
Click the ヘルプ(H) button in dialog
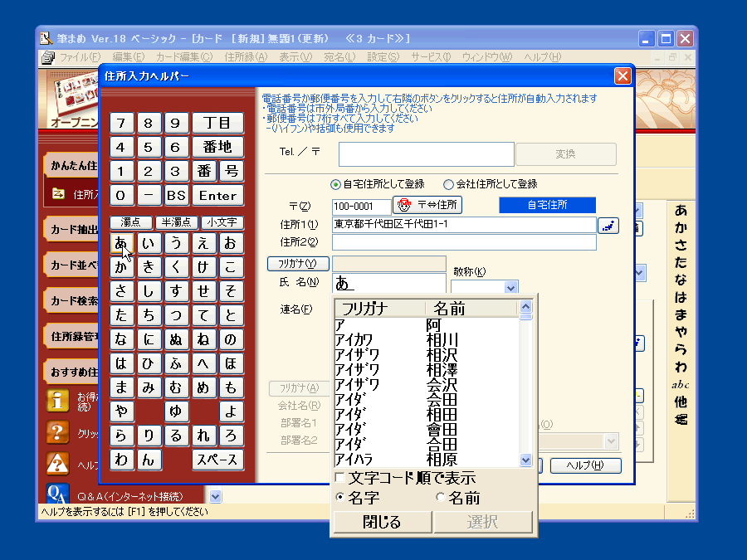585,465
